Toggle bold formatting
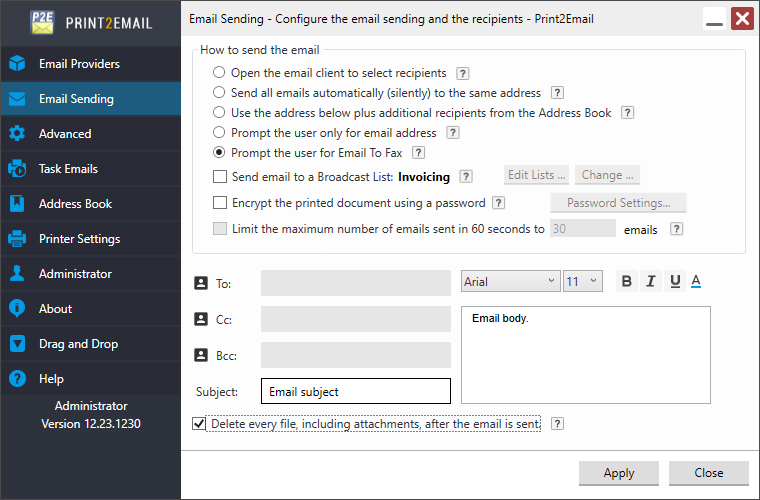Viewport: 760px width, 500px height. [x=626, y=281]
